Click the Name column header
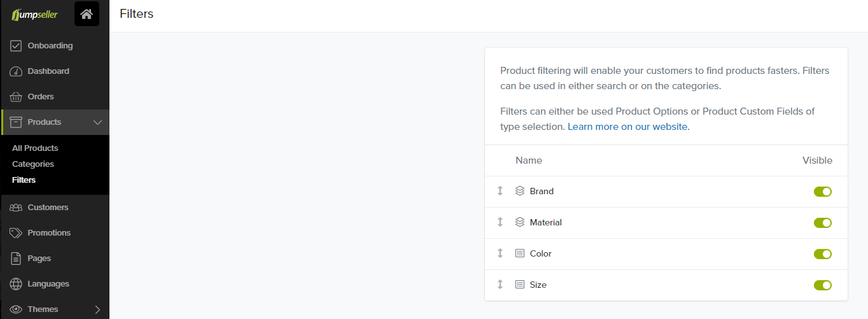Viewport: 868px width, 319px height. click(529, 160)
